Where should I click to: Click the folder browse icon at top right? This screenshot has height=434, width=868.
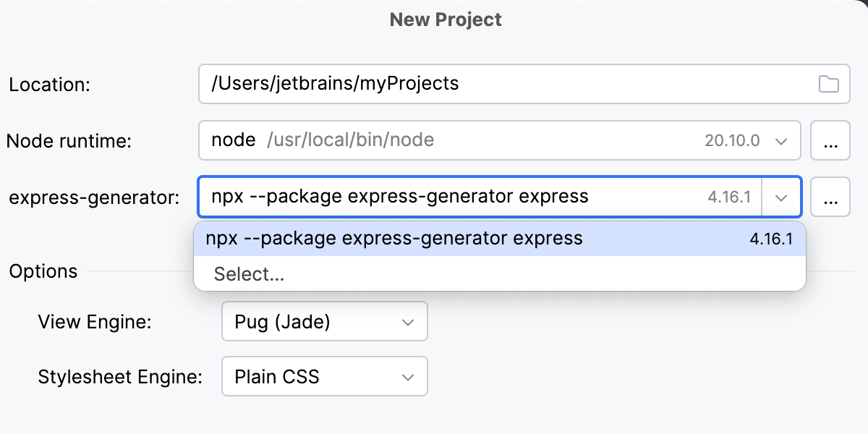830,84
